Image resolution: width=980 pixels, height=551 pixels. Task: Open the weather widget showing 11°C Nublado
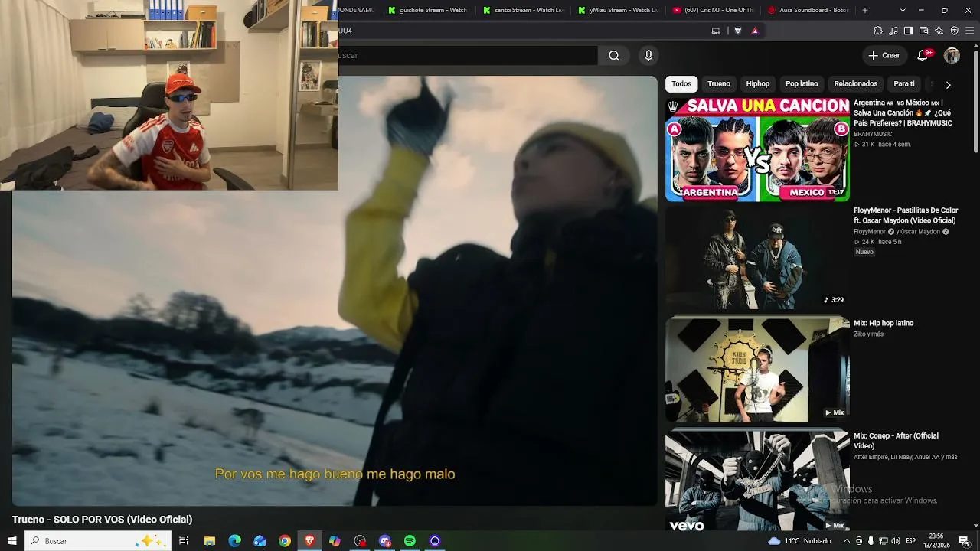point(799,541)
